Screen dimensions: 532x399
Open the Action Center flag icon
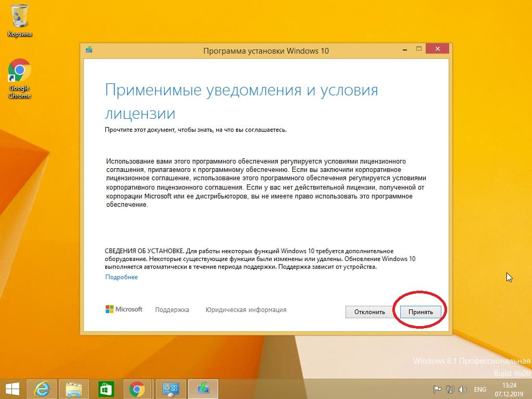438,389
